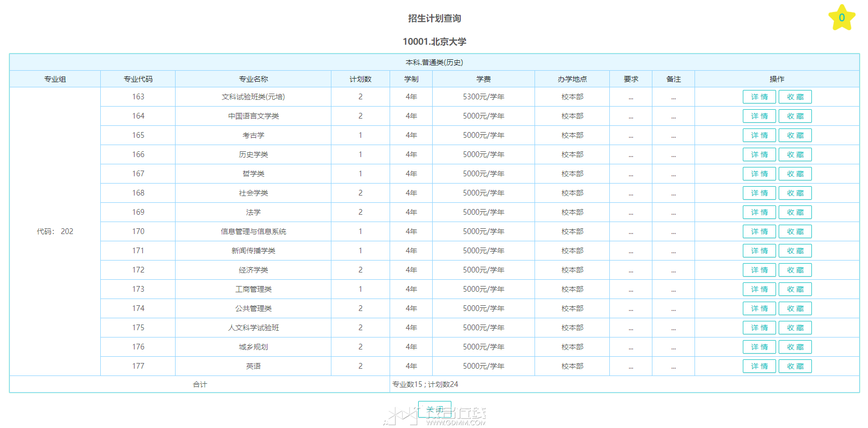Click the group cell 代码: 202
Image resolution: width=868 pixels, height=428 pixels.
55,231
